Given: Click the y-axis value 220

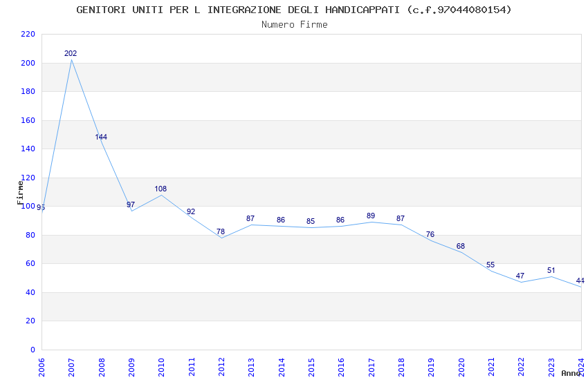Looking at the screenshot, I should click(x=28, y=35).
